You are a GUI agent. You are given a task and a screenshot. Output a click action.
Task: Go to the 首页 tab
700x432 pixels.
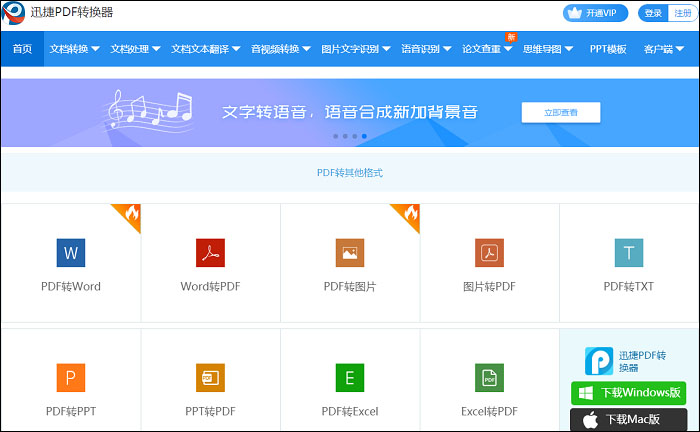click(22, 49)
